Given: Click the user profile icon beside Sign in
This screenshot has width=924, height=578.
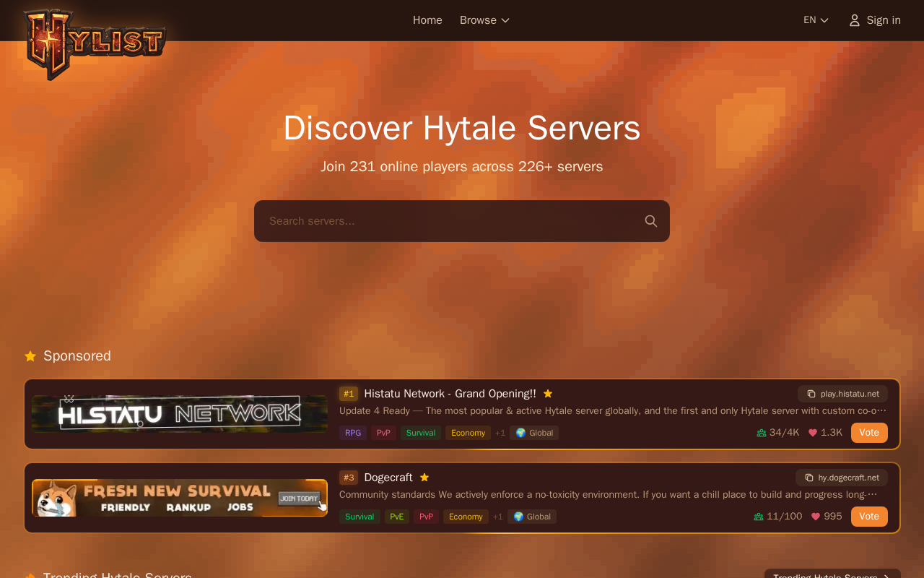Looking at the screenshot, I should (855, 20).
